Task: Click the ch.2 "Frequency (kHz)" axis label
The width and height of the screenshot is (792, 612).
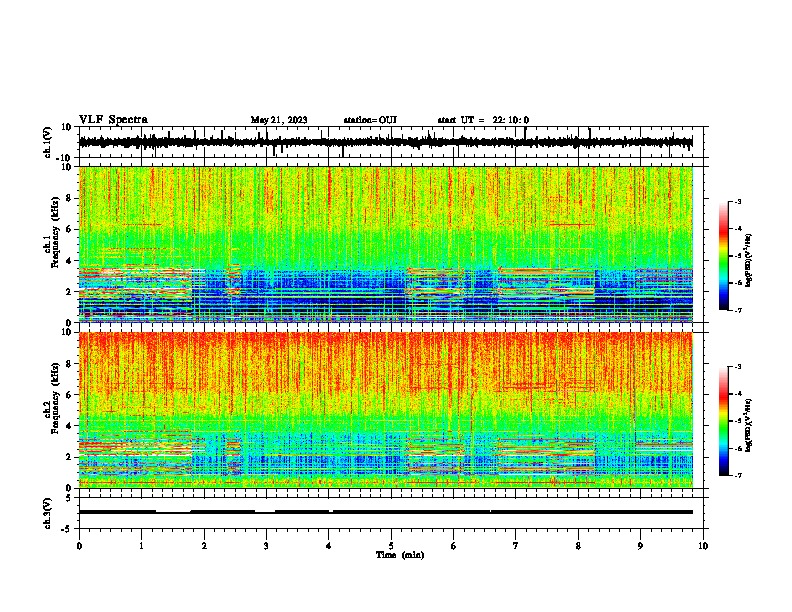Action: pyautogui.click(x=55, y=398)
